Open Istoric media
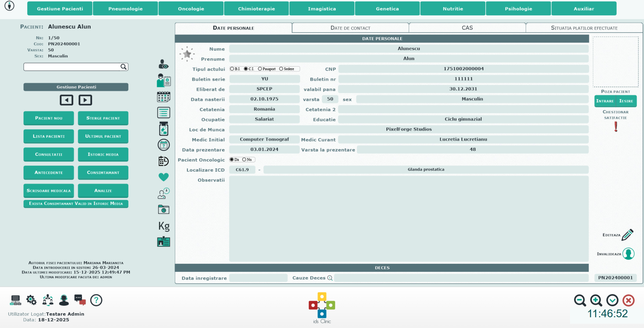 (103, 154)
